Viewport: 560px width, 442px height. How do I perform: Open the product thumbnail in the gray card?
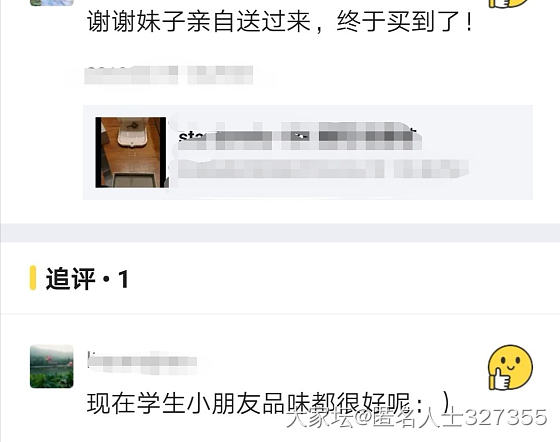(131, 152)
